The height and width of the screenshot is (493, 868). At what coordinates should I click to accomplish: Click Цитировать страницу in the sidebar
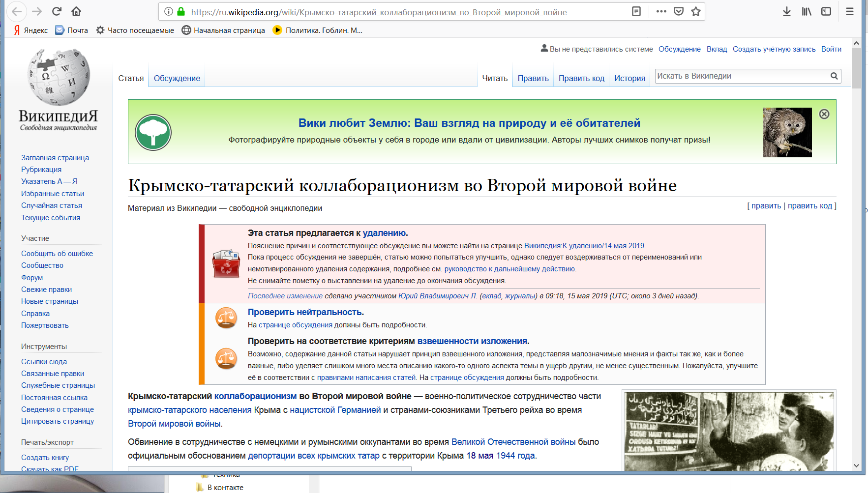tap(58, 421)
